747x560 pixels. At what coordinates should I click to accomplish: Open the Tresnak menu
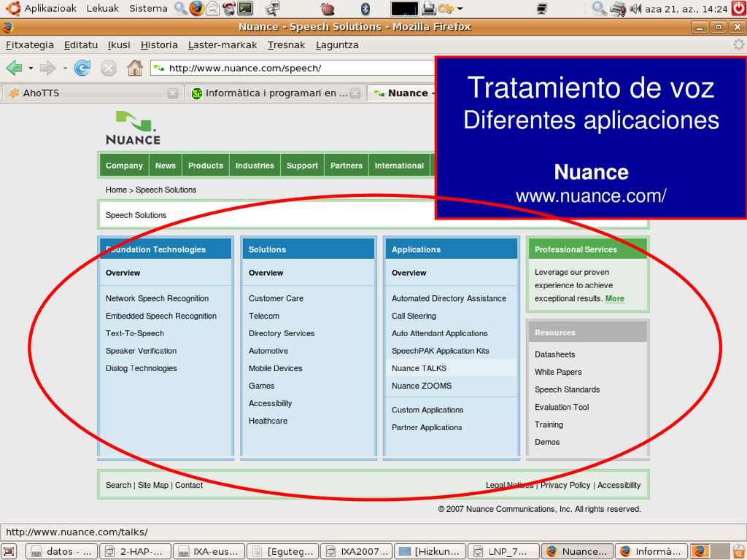point(286,44)
